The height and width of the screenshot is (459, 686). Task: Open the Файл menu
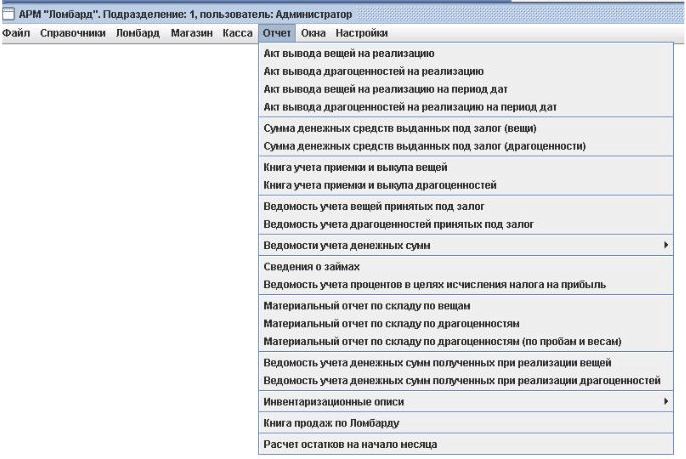(x=16, y=33)
